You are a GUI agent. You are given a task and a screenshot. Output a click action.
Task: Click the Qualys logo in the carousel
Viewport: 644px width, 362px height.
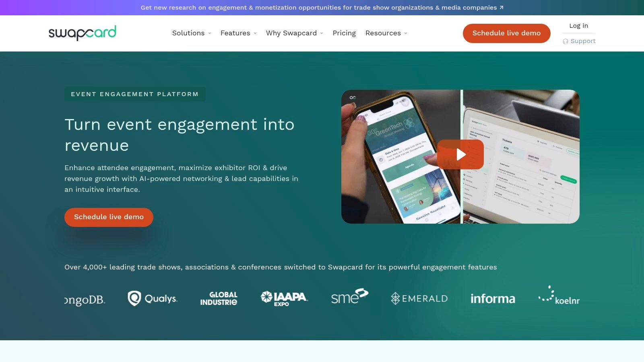(153, 298)
